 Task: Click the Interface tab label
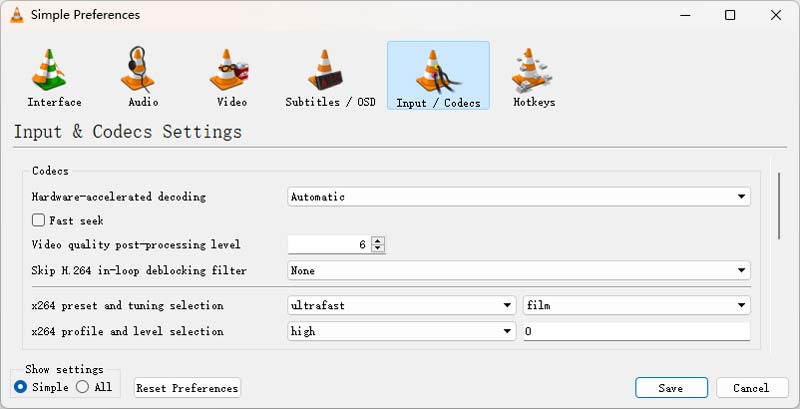(55, 102)
